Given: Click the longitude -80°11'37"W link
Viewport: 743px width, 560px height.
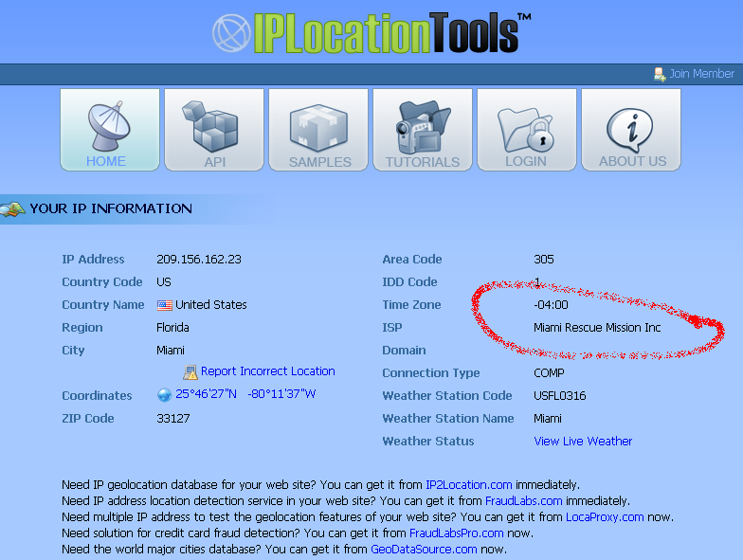Looking at the screenshot, I should (281, 395).
